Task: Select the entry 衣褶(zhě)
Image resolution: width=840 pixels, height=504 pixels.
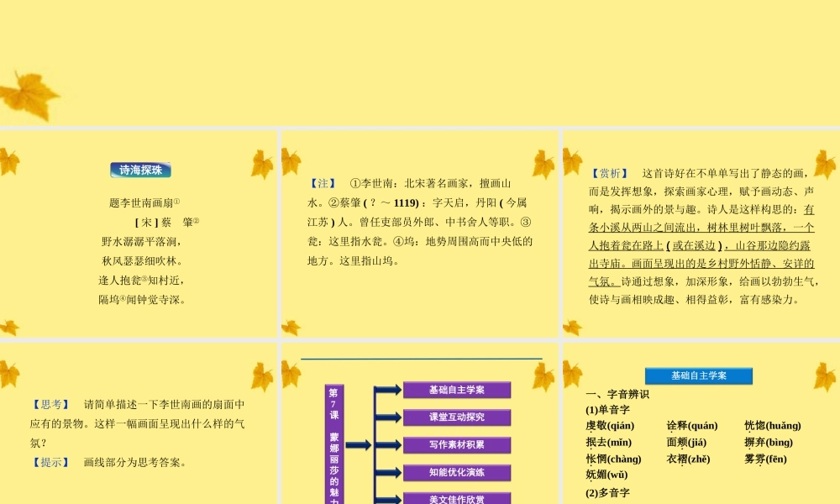Action: click(689, 459)
